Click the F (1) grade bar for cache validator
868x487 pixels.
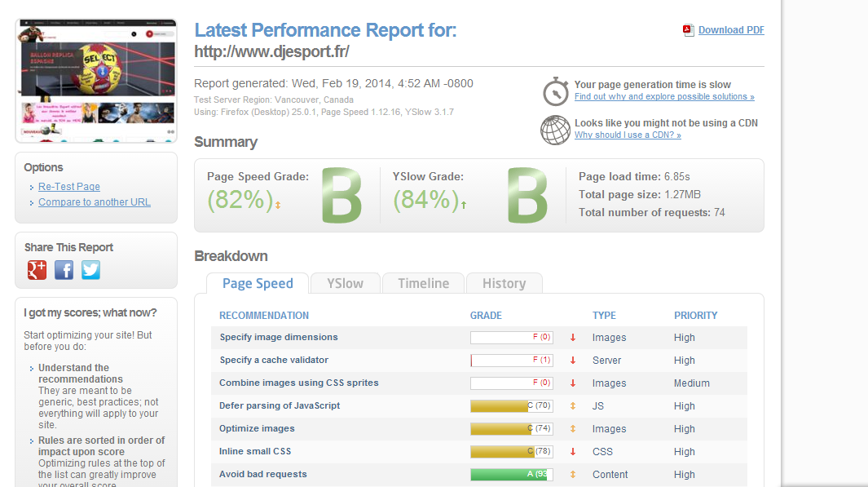(512, 360)
